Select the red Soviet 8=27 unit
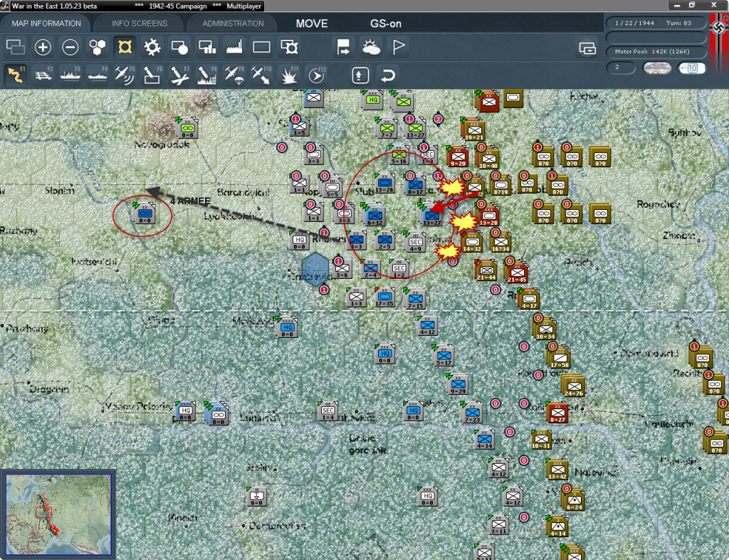Image resolution: width=729 pixels, height=560 pixels. pyautogui.click(x=557, y=413)
